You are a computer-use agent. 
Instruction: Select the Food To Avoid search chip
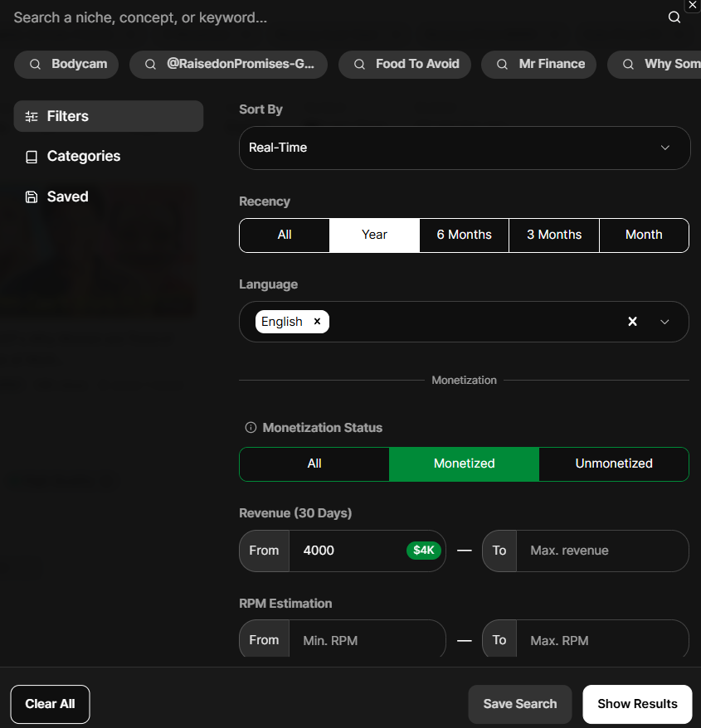pyautogui.click(x=405, y=64)
